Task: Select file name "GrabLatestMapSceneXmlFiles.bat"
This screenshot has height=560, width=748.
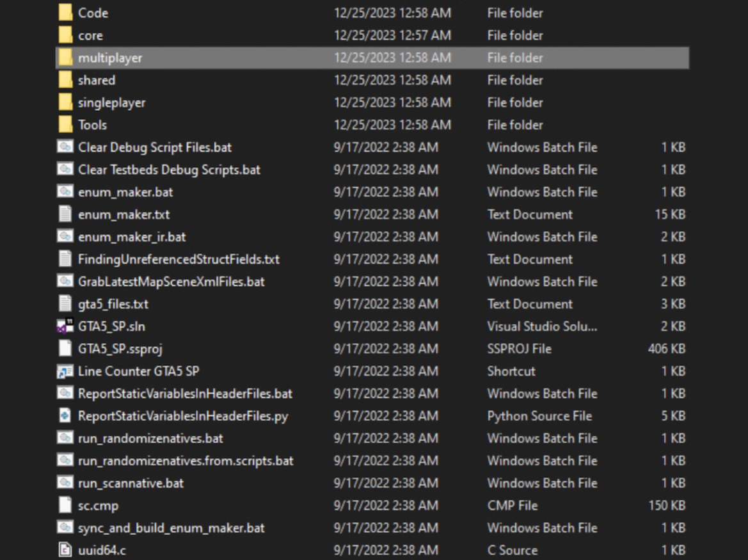Action: click(171, 282)
